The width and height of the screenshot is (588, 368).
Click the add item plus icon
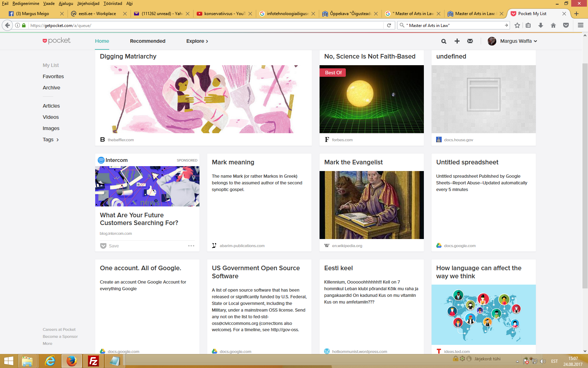457,41
